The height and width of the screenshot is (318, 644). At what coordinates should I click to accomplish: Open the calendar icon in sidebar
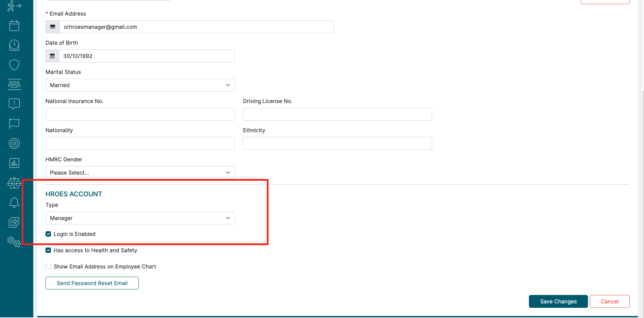click(x=14, y=26)
